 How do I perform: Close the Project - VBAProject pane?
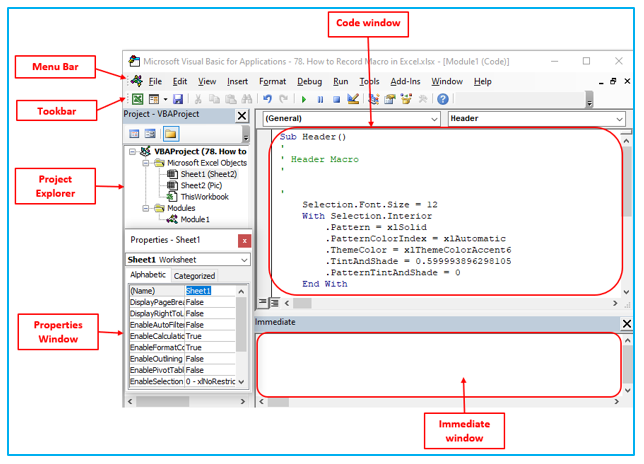pos(242,116)
